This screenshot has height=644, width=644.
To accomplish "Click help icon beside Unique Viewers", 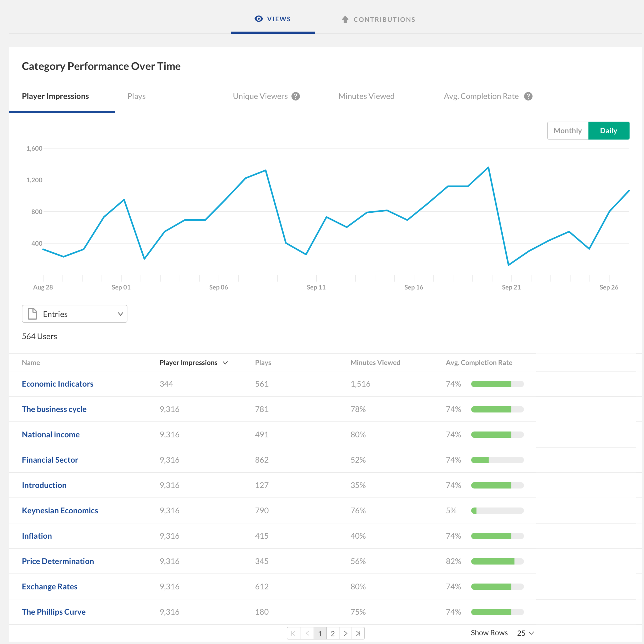I will tap(295, 96).
